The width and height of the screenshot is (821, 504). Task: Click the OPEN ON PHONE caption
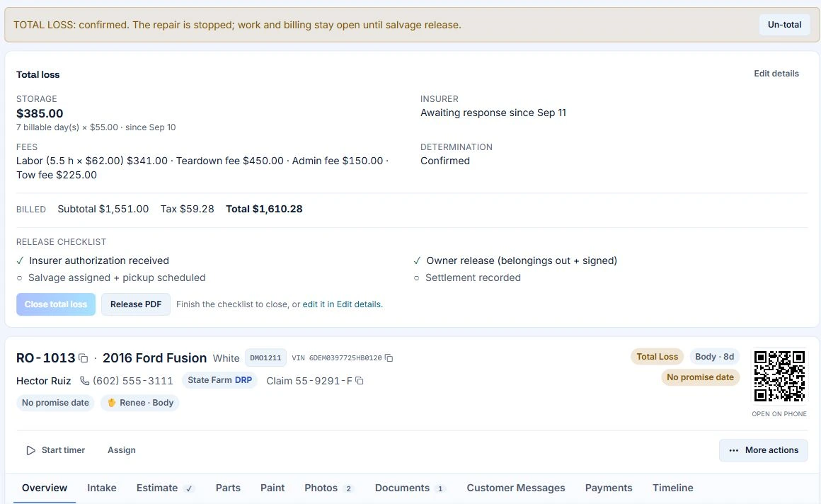pyautogui.click(x=779, y=414)
